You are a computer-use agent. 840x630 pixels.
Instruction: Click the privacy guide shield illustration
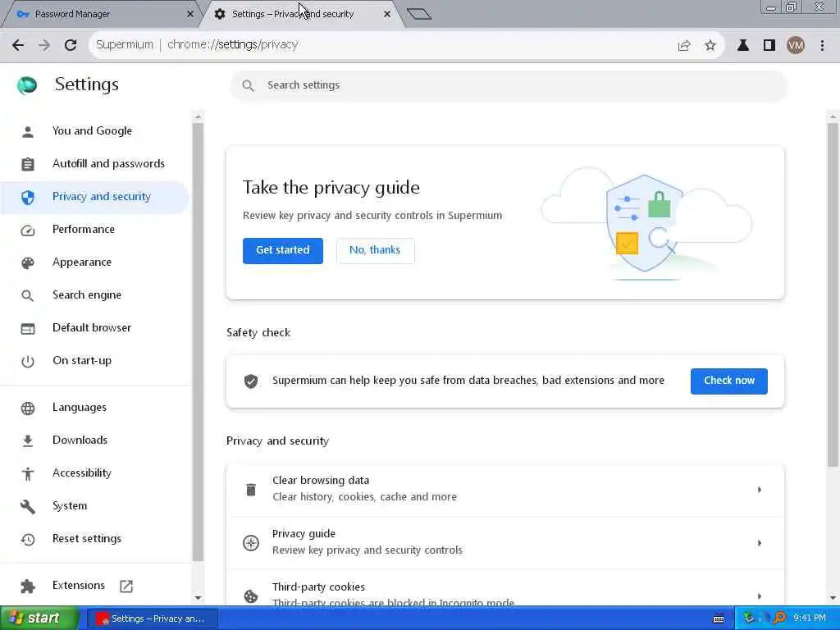pos(645,223)
